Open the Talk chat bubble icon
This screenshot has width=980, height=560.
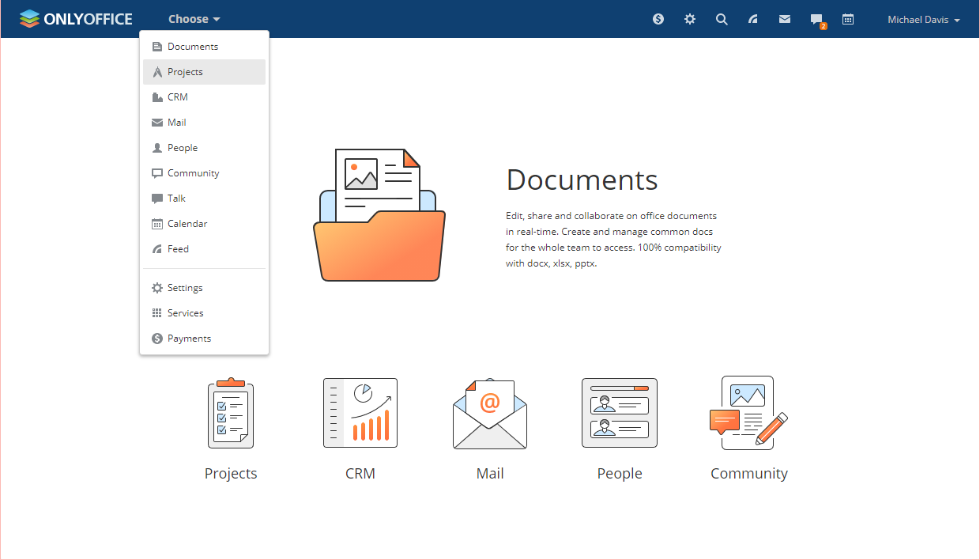(x=816, y=20)
